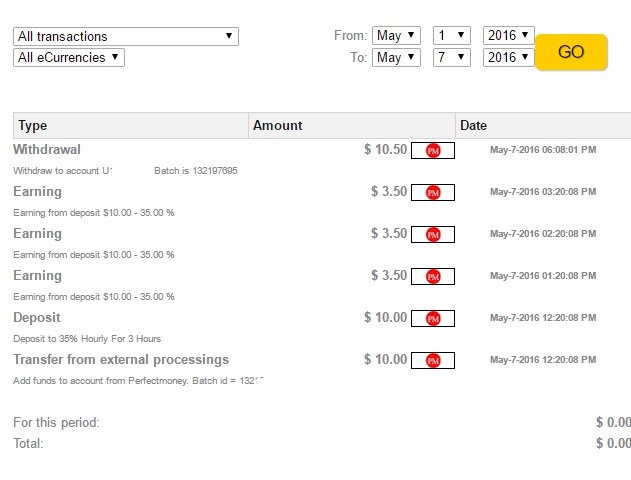631x480 pixels.
Task: Expand the To day dropdown
Action: tap(452, 57)
